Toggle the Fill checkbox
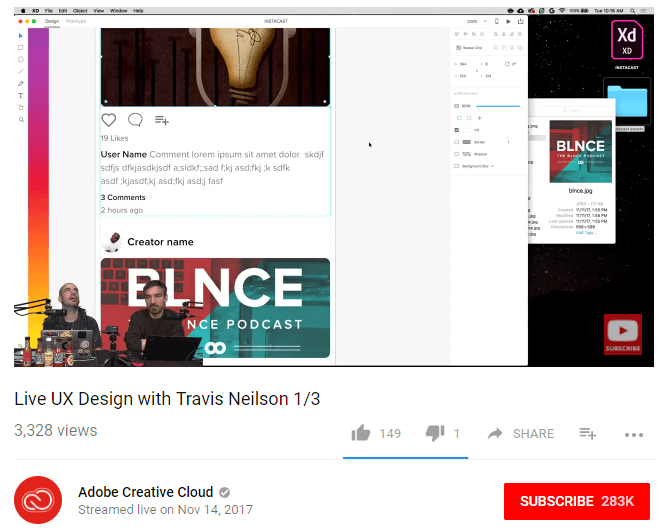 [x=457, y=130]
